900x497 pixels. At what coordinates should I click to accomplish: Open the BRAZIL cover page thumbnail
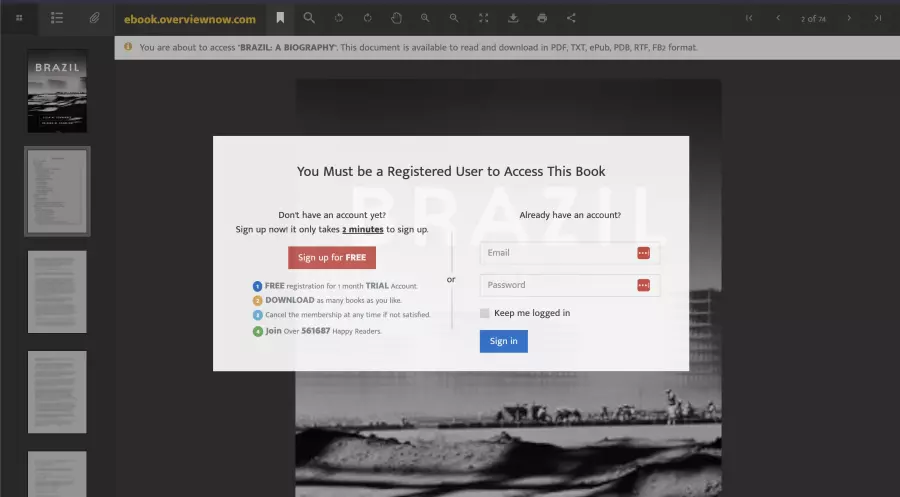57,91
